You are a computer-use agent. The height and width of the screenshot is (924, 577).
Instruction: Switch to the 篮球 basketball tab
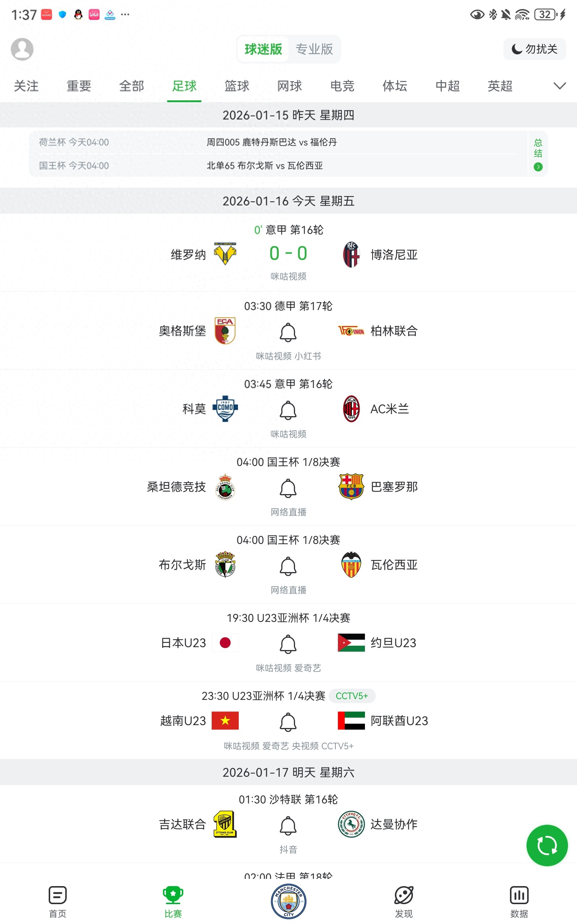237,86
